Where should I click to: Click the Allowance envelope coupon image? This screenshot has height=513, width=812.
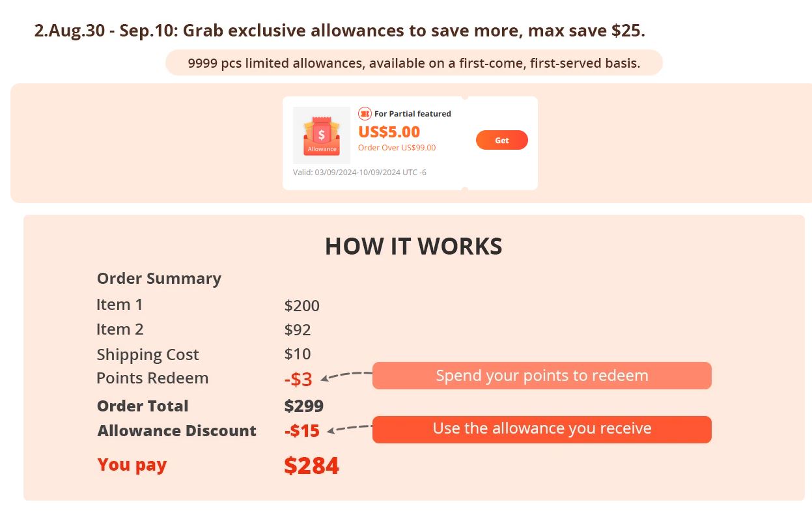point(322,135)
